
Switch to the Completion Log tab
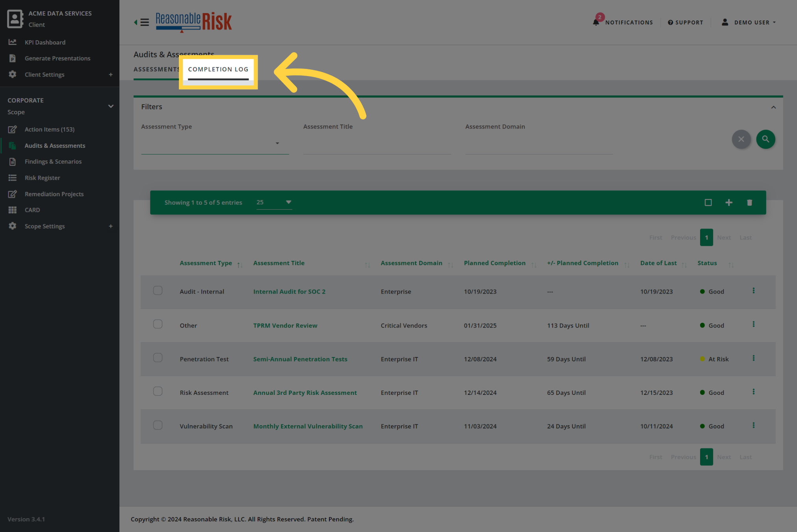[x=218, y=69]
